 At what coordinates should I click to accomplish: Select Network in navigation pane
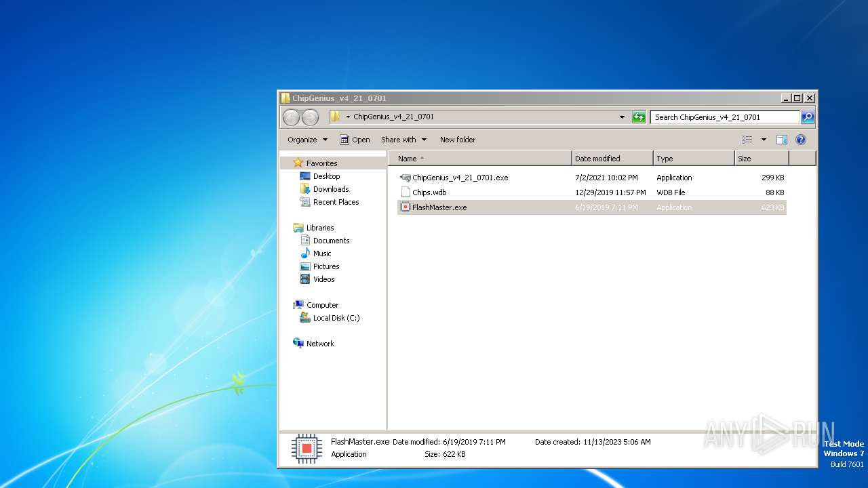coord(320,344)
